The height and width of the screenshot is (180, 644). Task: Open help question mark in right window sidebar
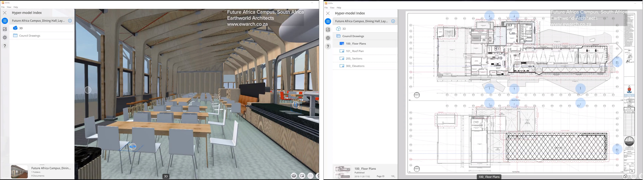coord(328,46)
